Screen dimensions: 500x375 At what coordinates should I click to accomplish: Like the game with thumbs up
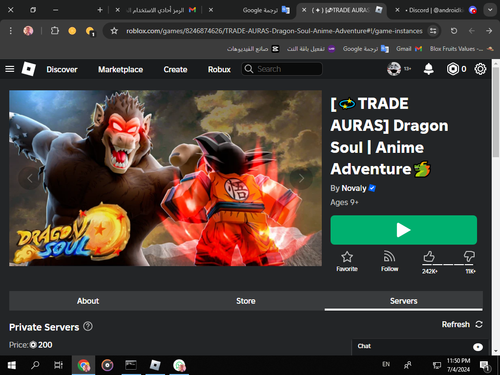(x=429, y=256)
